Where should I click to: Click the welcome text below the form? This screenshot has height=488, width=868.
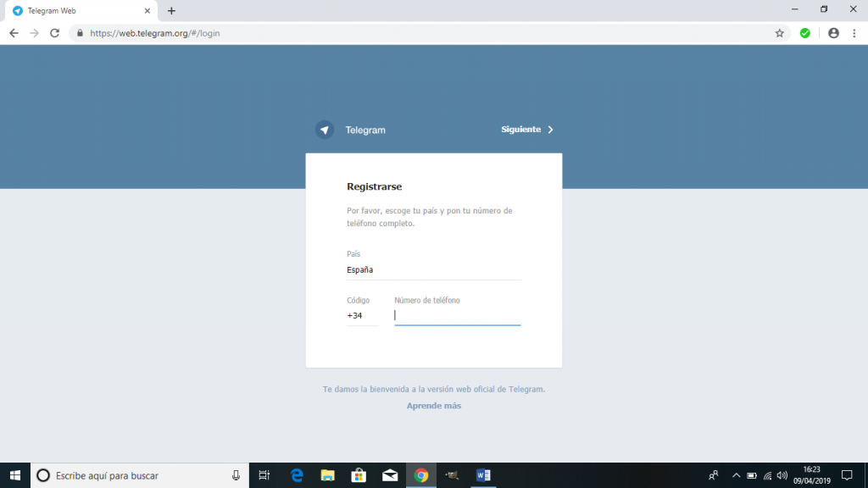(x=433, y=389)
